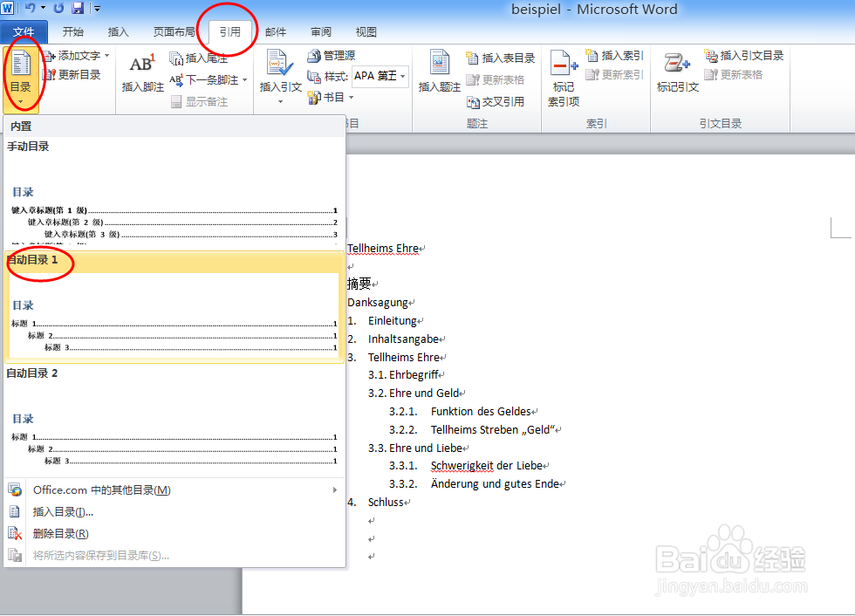Click the 插入引文目录 icon
This screenshot has width=855, height=616.
click(744, 55)
